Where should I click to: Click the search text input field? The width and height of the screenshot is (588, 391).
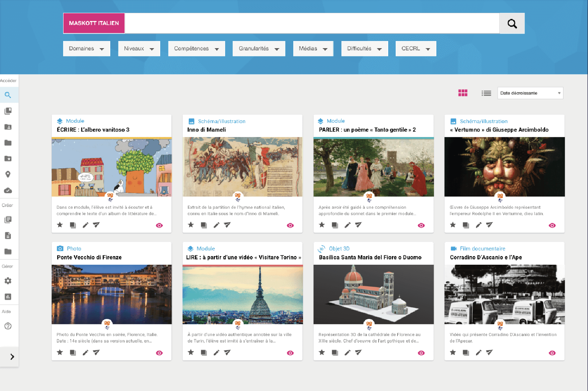pyautogui.click(x=312, y=23)
